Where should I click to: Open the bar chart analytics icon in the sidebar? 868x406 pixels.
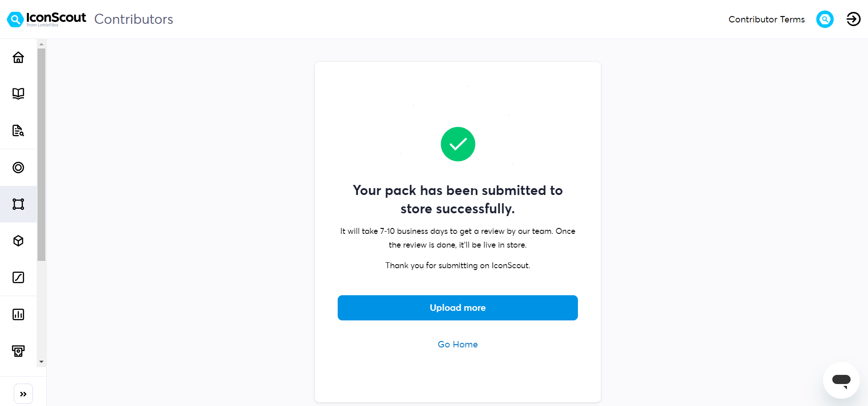click(18, 314)
